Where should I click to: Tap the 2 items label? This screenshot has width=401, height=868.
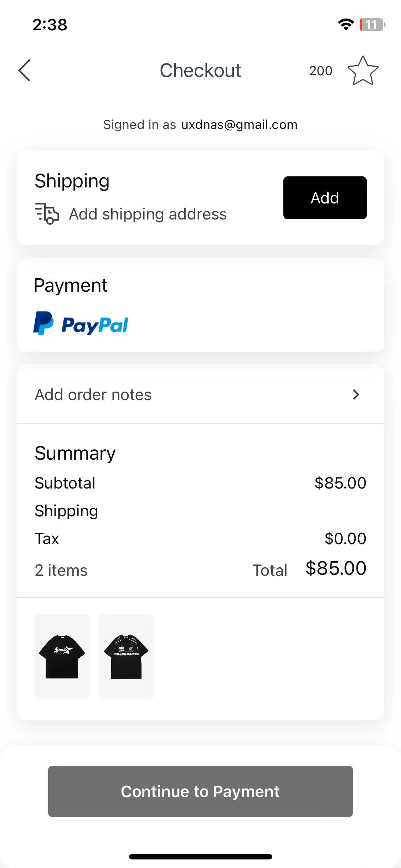click(x=61, y=570)
